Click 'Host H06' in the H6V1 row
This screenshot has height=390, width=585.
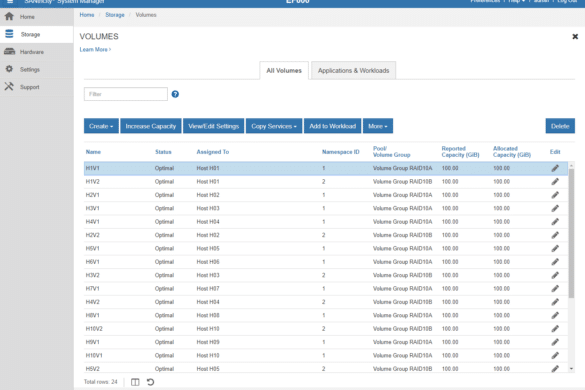(x=208, y=262)
